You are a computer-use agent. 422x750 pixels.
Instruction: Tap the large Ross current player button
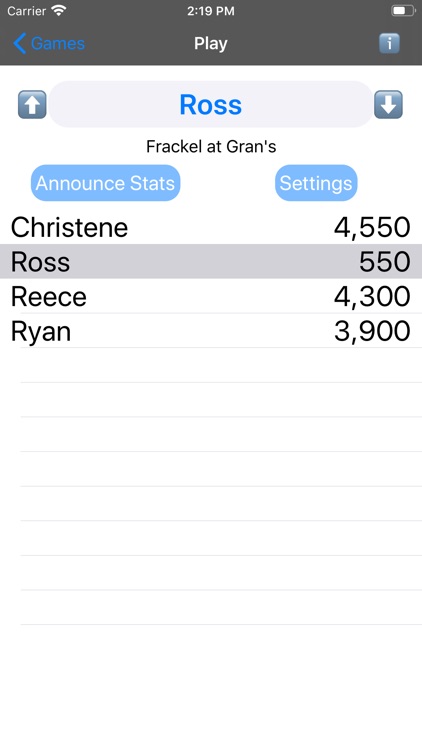pyautogui.click(x=211, y=104)
